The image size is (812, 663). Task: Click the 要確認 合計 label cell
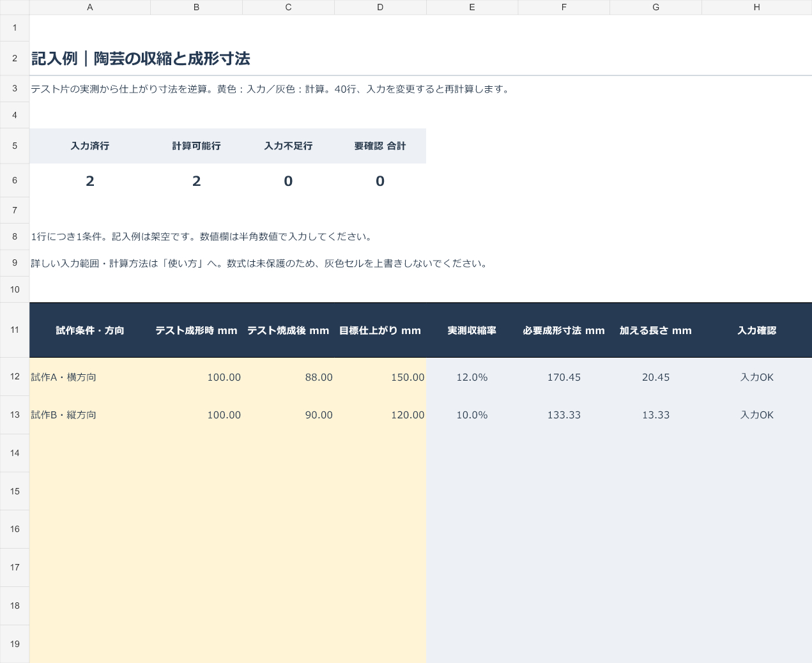coord(380,146)
